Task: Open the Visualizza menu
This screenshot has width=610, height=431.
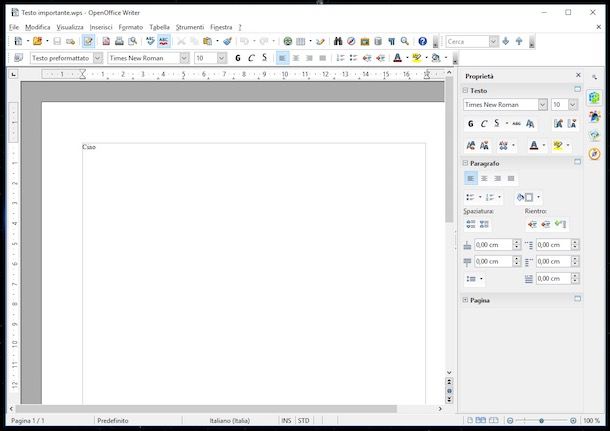Action: pyautogui.click(x=70, y=27)
